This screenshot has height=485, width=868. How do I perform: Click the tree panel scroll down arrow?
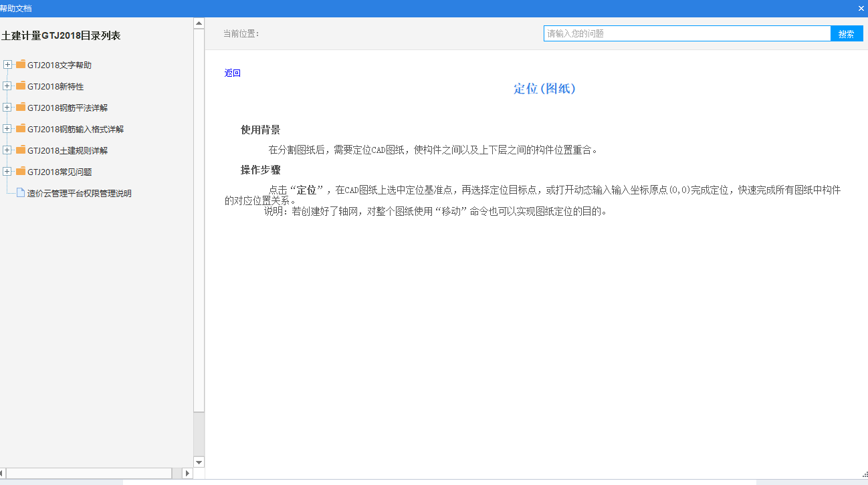coord(199,462)
